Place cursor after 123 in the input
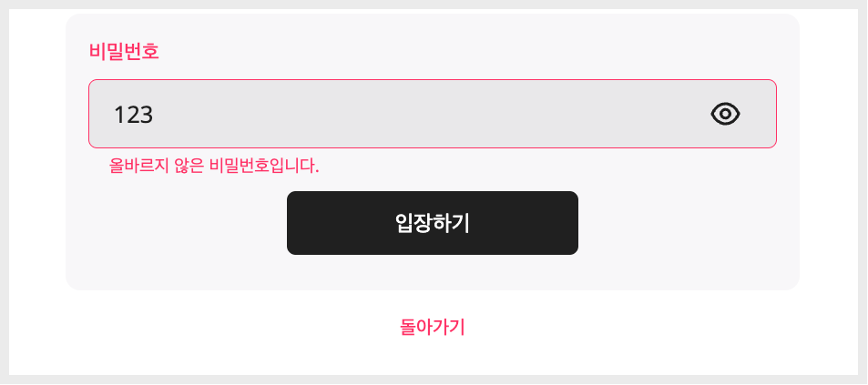 pos(155,115)
